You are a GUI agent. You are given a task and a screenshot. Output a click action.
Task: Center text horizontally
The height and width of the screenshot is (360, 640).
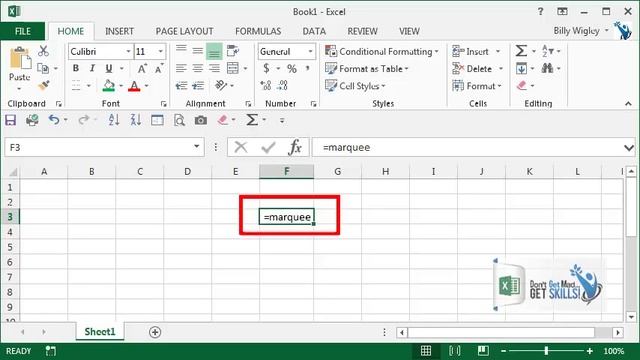(x=198, y=68)
